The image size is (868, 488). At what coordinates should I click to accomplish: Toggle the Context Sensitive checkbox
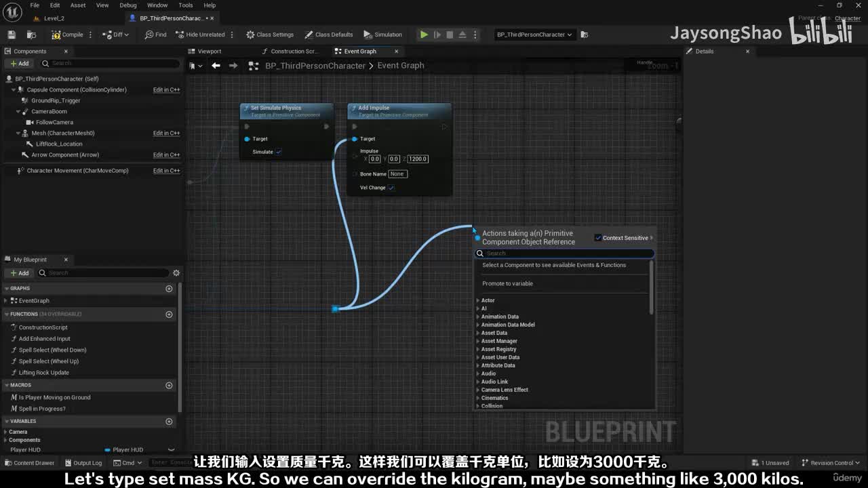pos(598,238)
